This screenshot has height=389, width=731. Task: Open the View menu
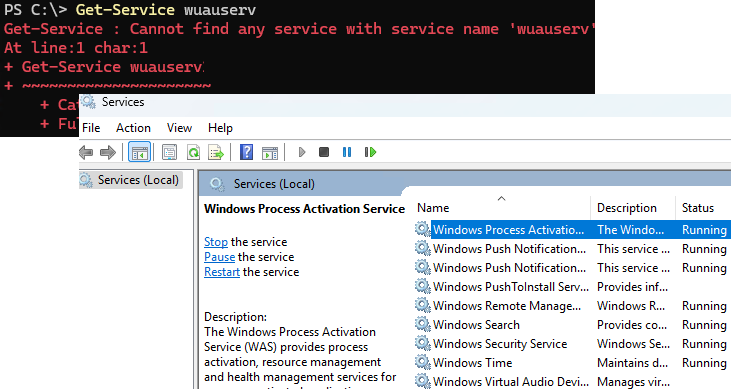pyautogui.click(x=179, y=128)
